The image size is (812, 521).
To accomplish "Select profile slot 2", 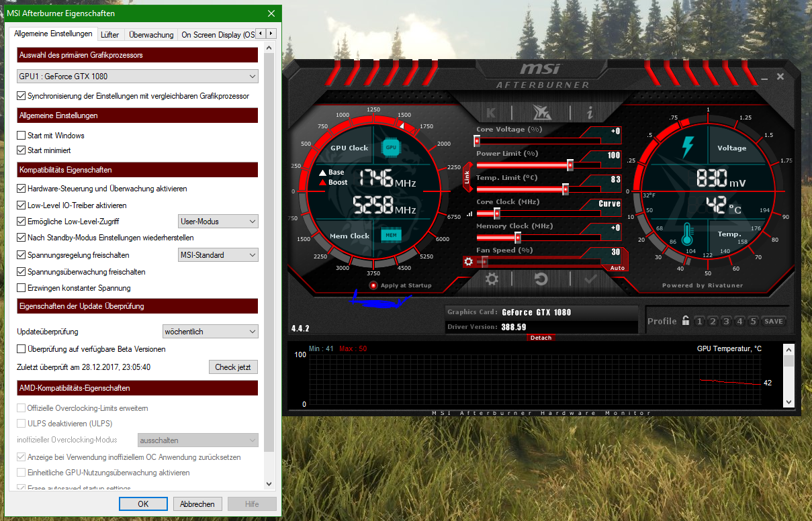I will (713, 322).
